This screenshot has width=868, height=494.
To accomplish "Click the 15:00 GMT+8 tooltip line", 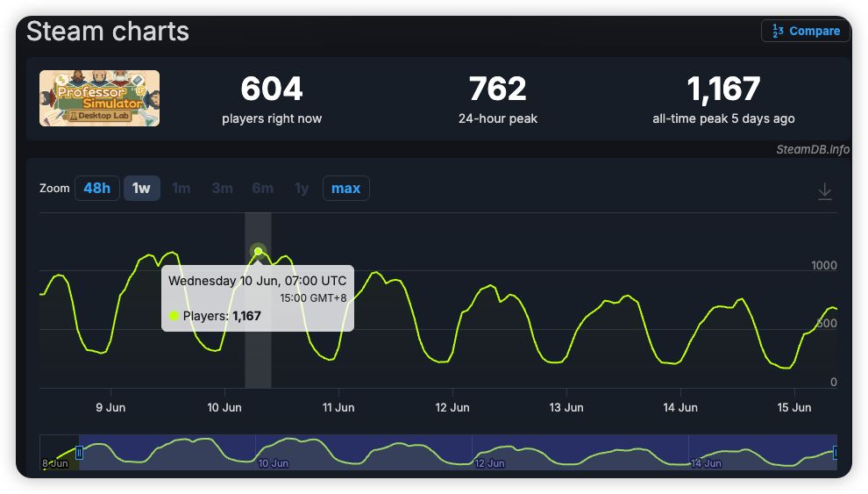I will pyautogui.click(x=313, y=298).
